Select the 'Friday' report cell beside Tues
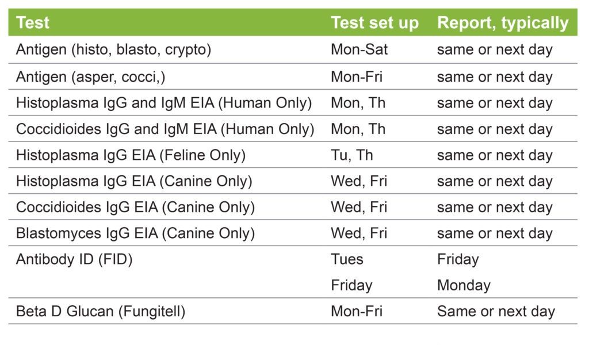Viewport: 589px width, 364px height. click(458, 259)
